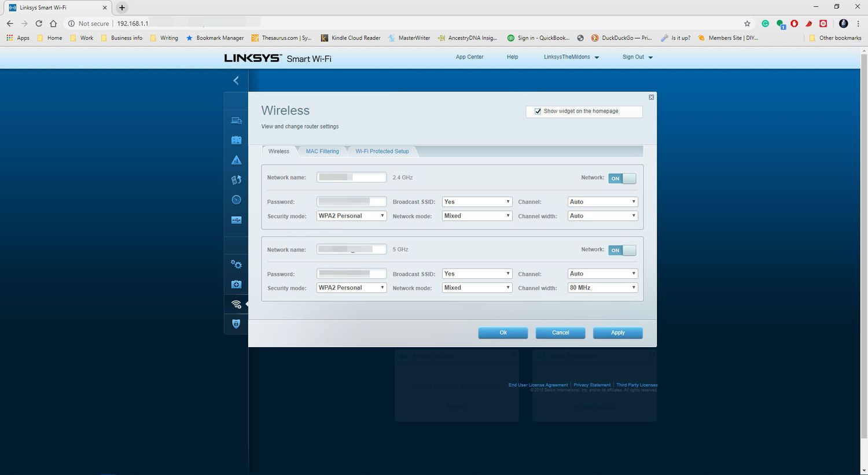Viewport: 868px width, 475px height.
Task: Open Security shield icon in sidebar
Action: click(236, 324)
